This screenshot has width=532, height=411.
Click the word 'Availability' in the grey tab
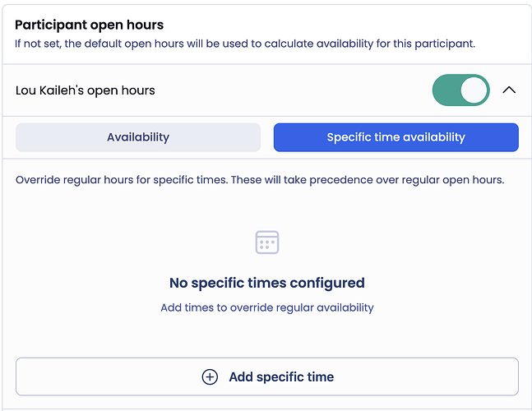(138, 137)
